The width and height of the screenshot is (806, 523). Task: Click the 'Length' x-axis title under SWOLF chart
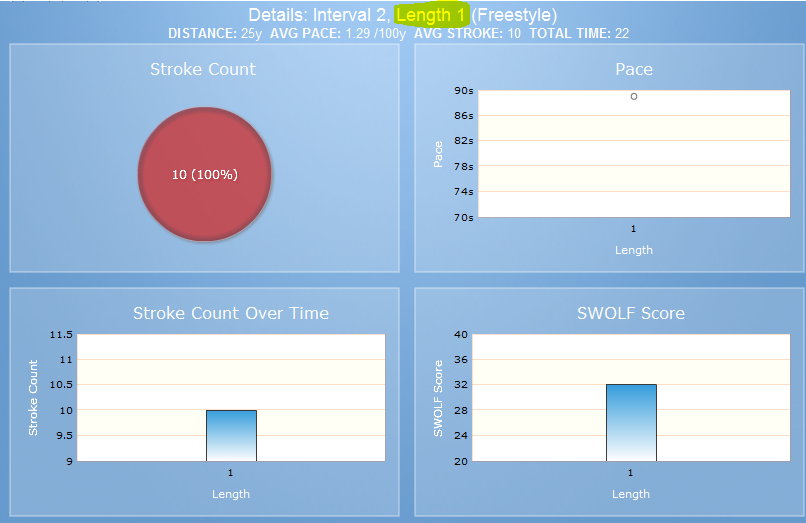631,494
